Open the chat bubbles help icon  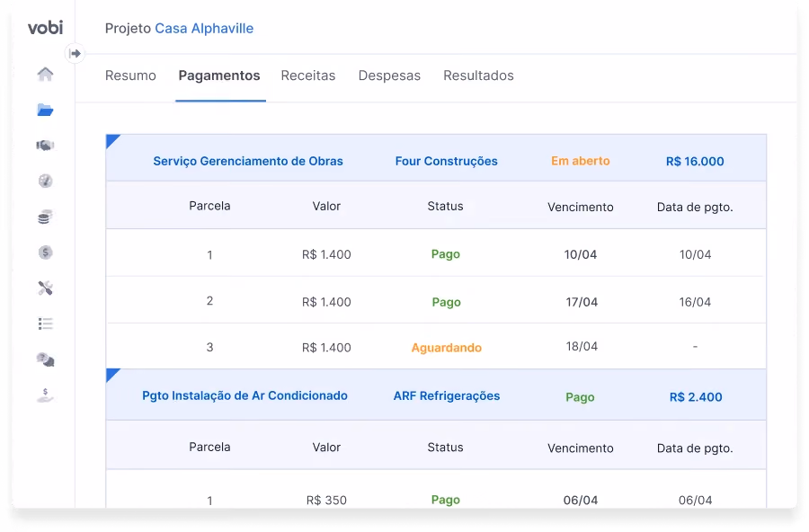[46, 359]
